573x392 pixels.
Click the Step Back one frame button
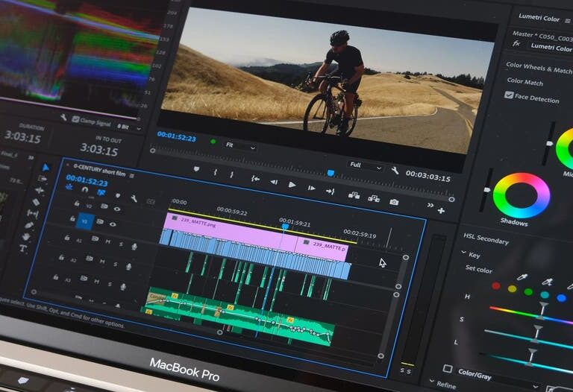coord(274,181)
